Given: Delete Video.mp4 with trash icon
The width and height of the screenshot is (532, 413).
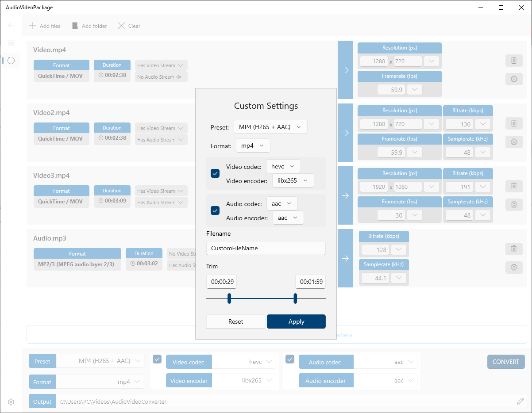Looking at the screenshot, I should click(x=514, y=61).
